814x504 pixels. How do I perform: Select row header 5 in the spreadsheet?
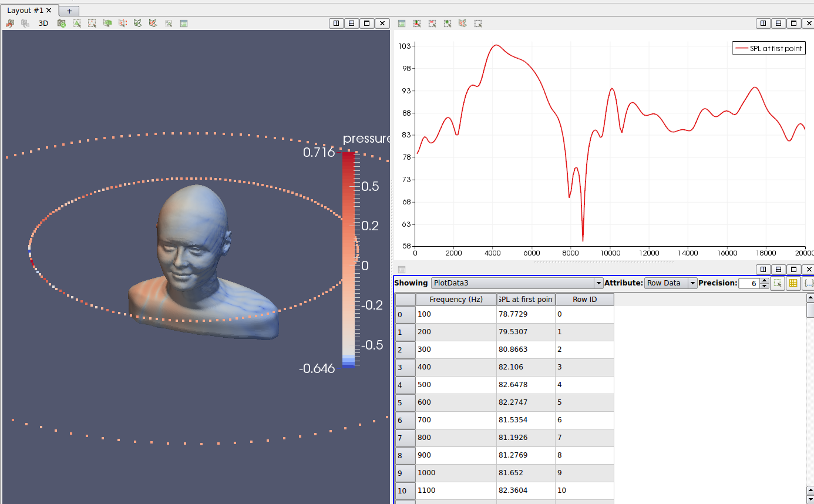point(405,402)
